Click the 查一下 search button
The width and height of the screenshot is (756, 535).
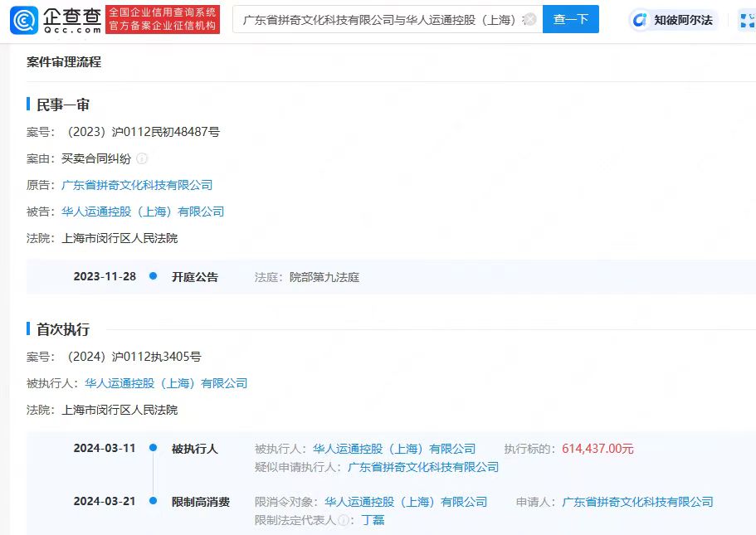click(571, 19)
